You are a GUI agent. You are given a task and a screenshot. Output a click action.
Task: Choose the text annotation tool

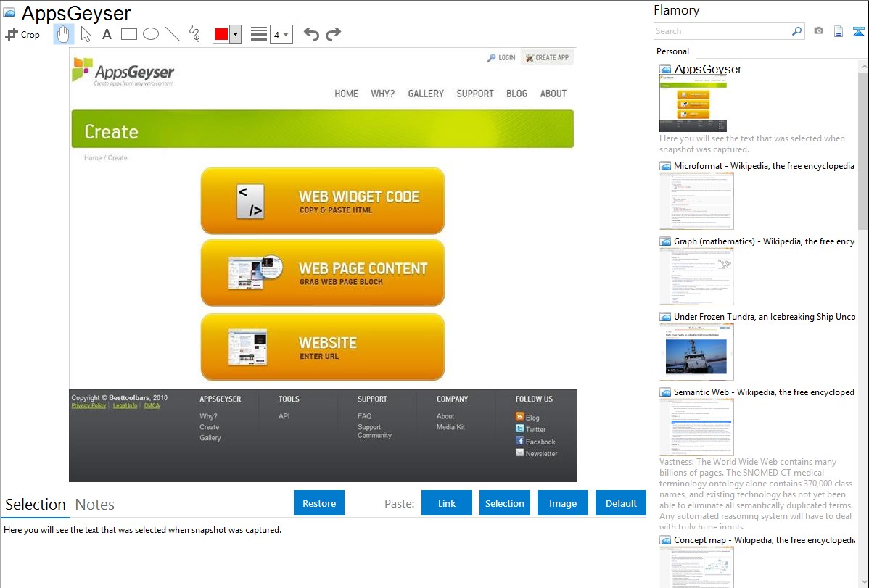(107, 34)
